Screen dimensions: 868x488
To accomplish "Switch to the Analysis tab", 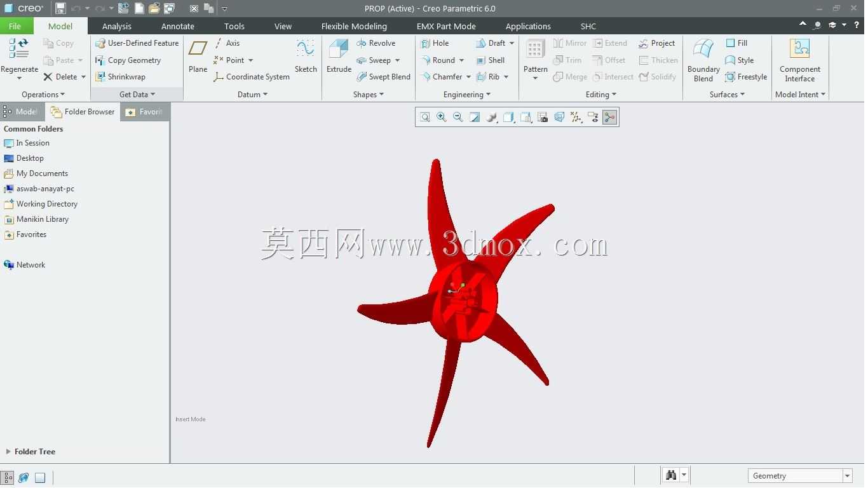I will click(117, 26).
